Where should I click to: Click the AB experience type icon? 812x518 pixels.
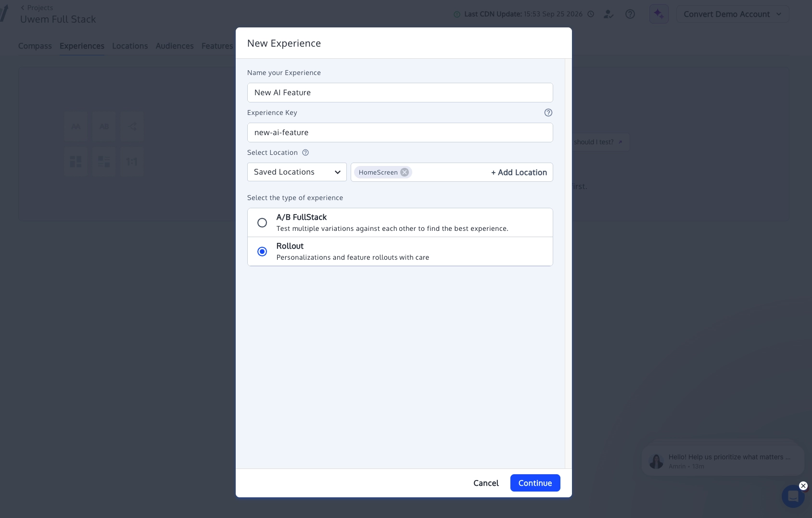coord(104,126)
